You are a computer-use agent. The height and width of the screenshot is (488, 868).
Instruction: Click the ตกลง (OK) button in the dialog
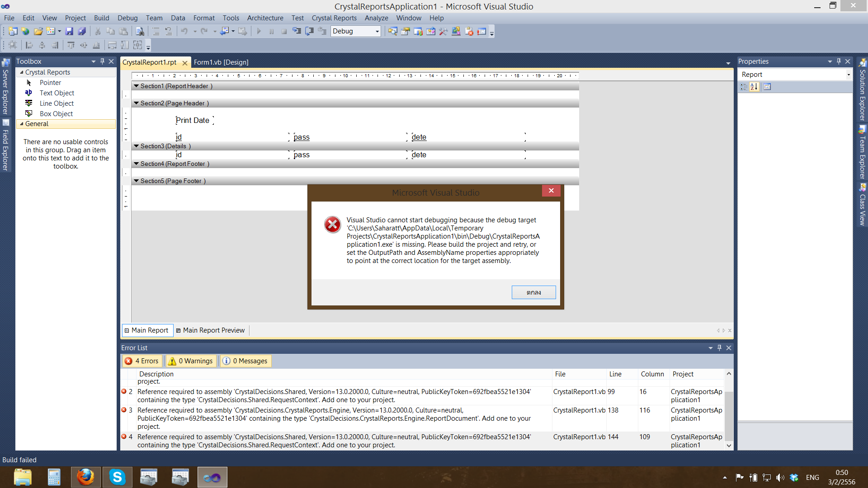(x=533, y=292)
